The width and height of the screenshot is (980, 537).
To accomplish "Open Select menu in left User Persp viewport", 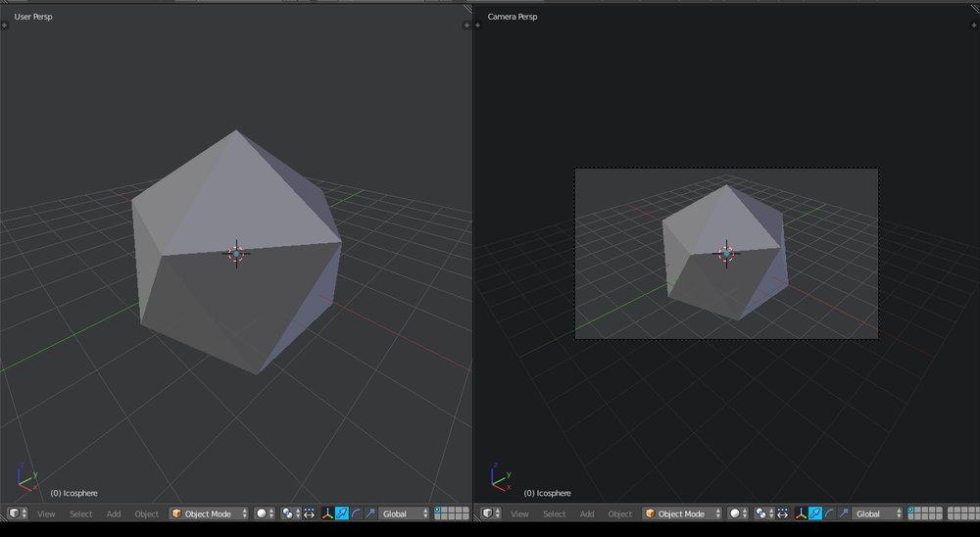I will [80, 513].
